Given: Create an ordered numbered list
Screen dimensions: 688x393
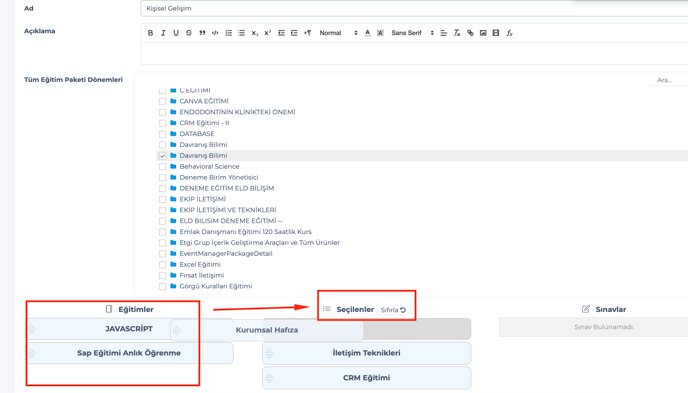Looking at the screenshot, I should (229, 33).
